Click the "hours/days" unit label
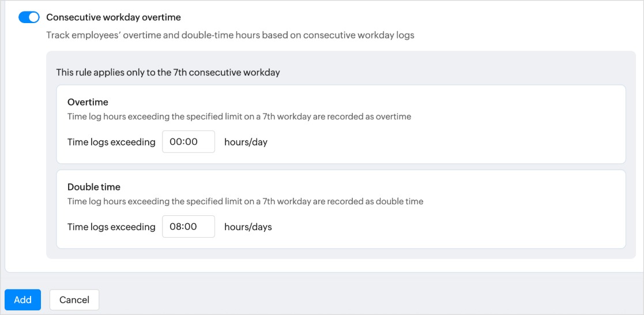This screenshot has width=644, height=315. pos(248,227)
